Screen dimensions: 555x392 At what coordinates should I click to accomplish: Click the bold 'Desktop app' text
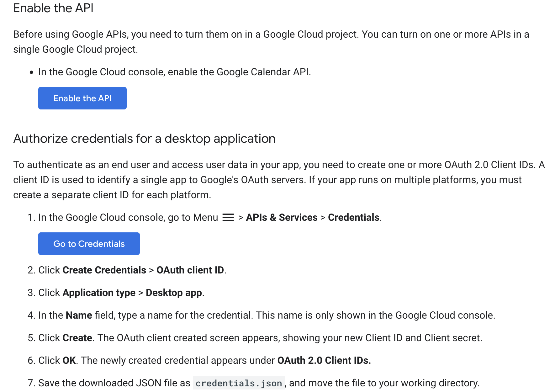(174, 293)
